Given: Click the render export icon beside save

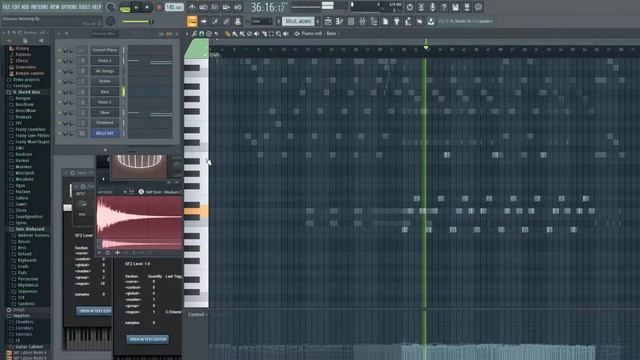Looking at the screenshot, I should pos(467,7).
